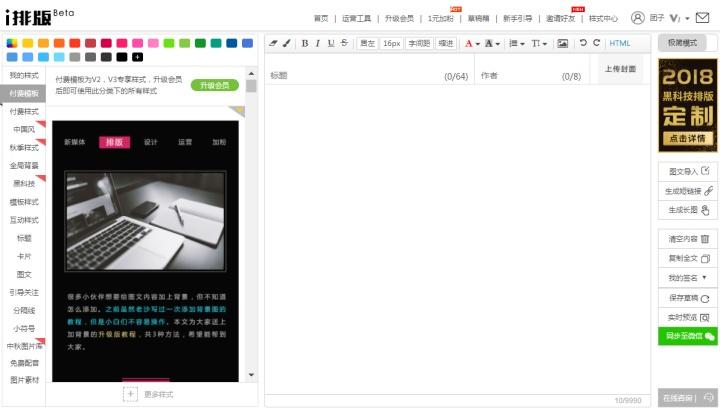The height and width of the screenshot is (411, 720).
Task: Click the 排版 pink tab in template
Action: click(115, 142)
